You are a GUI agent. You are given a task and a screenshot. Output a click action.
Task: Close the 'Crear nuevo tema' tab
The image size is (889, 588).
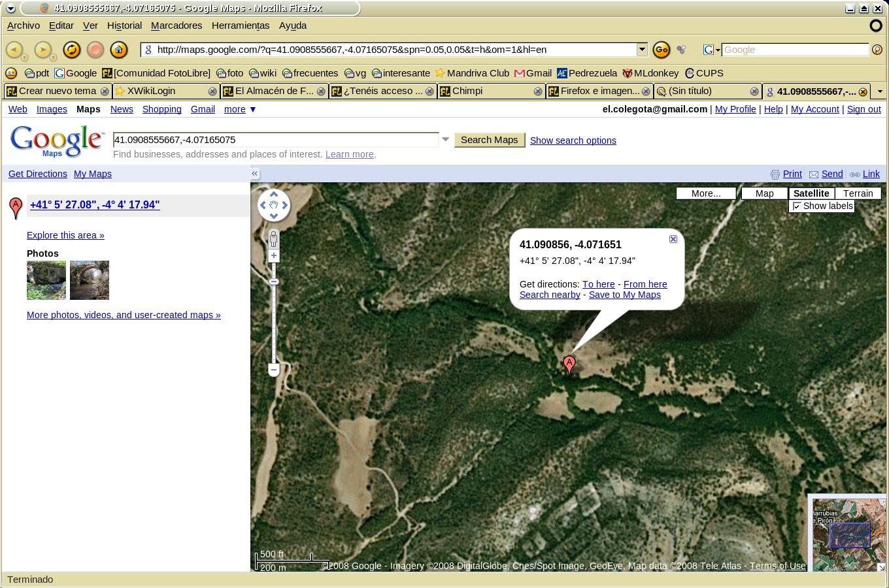pos(104,91)
